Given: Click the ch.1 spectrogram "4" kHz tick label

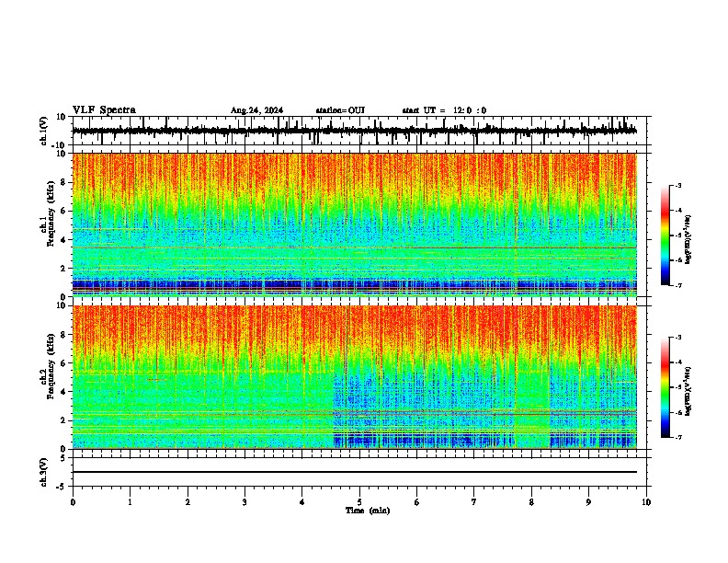Looking at the screenshot, I should pyautogui.click(x=63, y=240).
